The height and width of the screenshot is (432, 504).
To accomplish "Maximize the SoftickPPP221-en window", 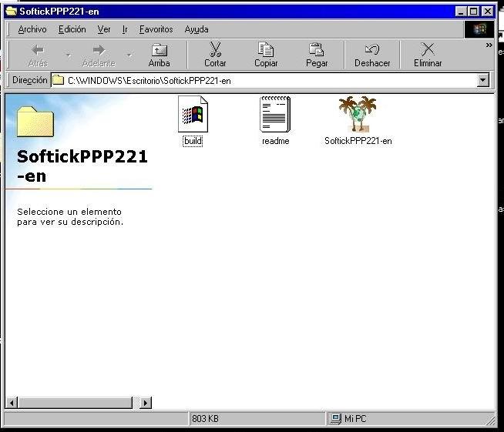I will [x=473, y=12].
